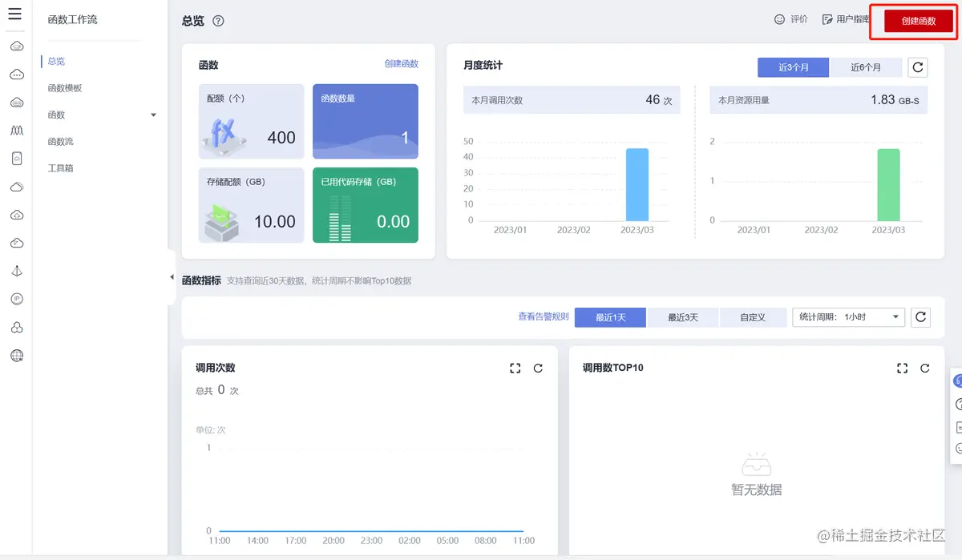
Task: Switch to the 近3个月 tab
Action: [x=793, y=67]
